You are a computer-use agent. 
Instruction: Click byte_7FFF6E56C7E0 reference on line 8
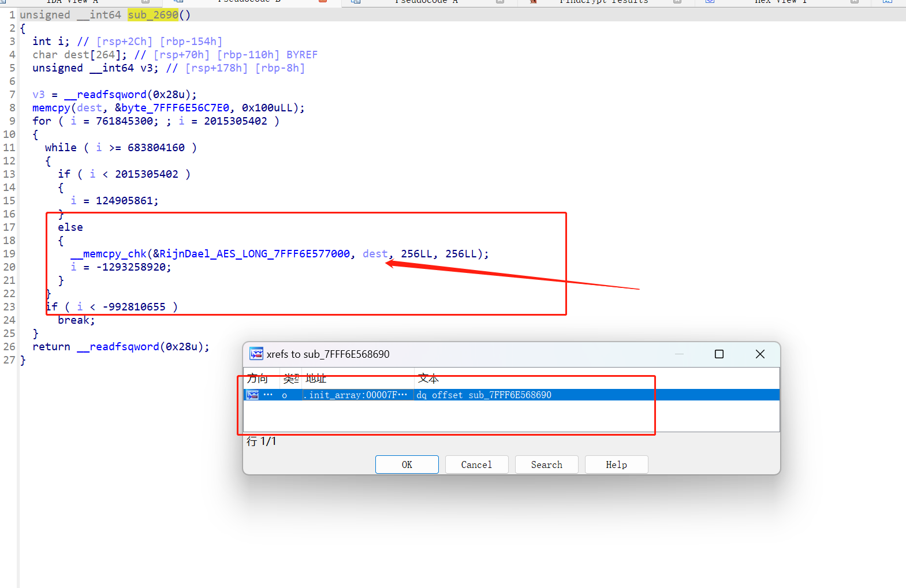pyautogui.click(x=175, y=108)
